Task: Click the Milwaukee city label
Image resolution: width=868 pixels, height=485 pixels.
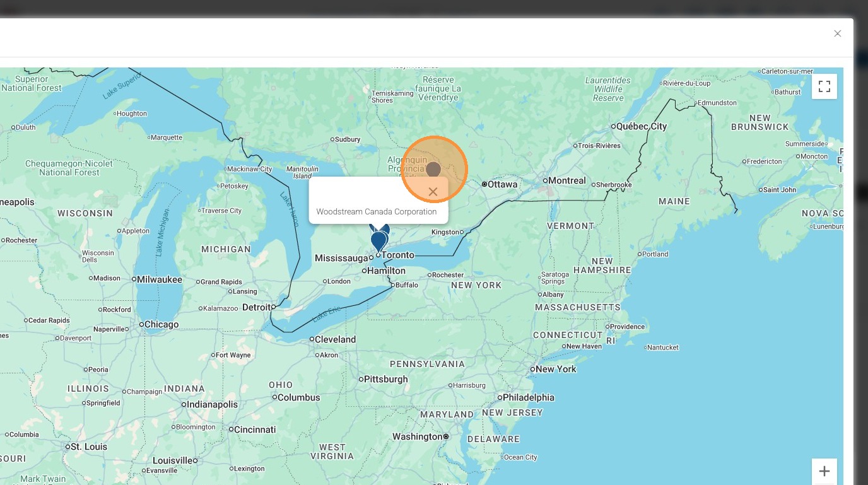Action: point(160,279)
